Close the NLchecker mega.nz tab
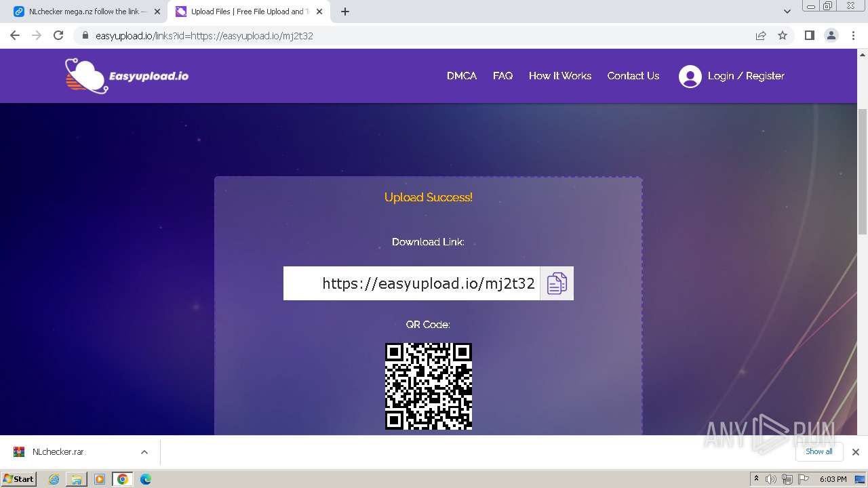The width and height of the screenshot is (868, 488). click(157, 12)
